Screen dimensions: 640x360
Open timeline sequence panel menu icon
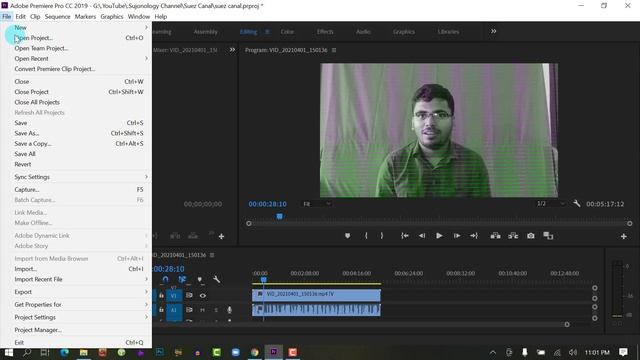[212, 255]
